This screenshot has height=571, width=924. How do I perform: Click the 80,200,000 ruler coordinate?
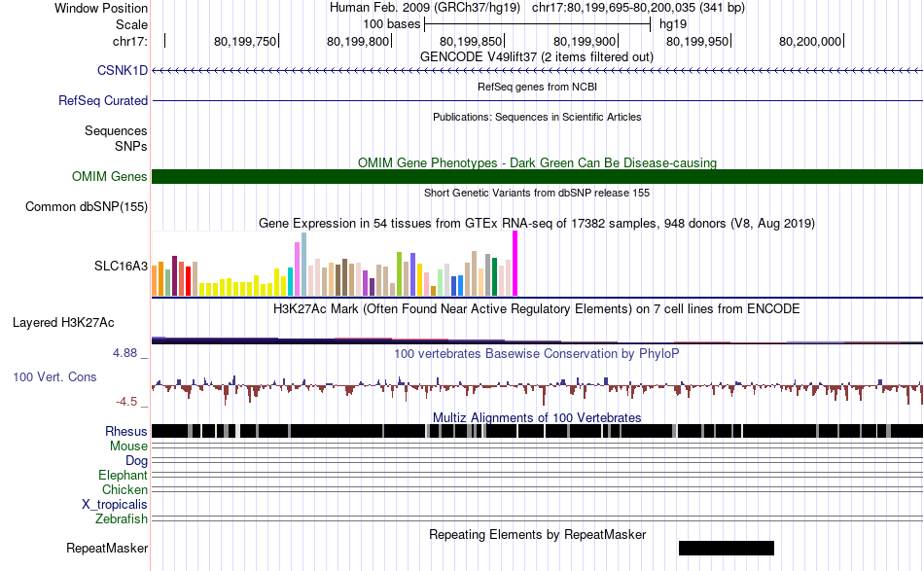click(809, 41)
